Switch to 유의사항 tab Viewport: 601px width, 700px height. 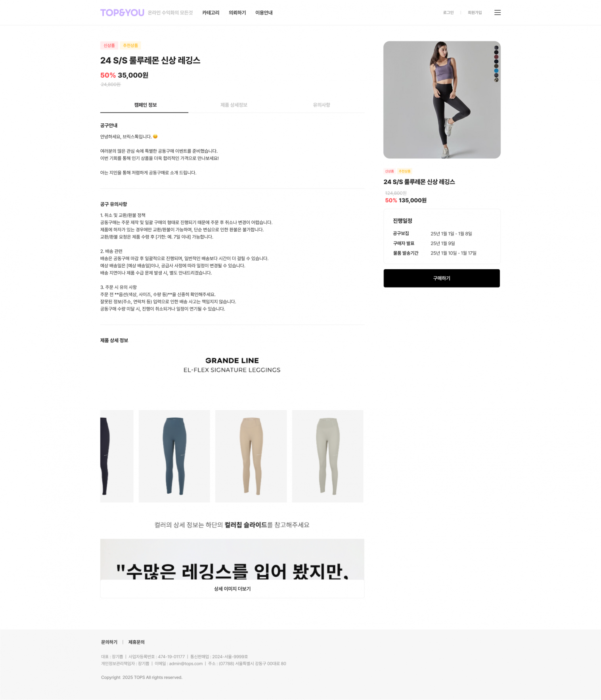pyautogui.click(x=321, y=105)
